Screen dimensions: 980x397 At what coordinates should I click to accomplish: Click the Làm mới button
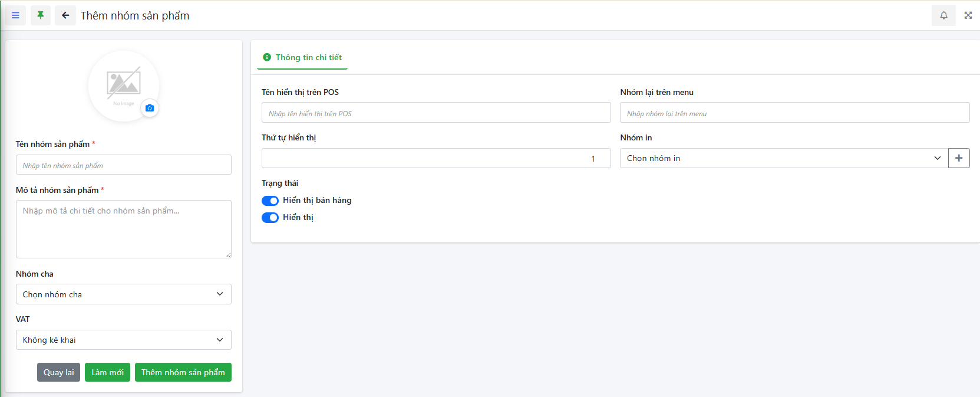[107, 372]
